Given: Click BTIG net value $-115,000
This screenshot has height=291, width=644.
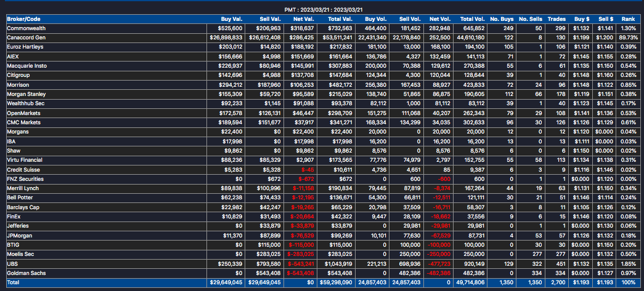Looking at the screenshot, I should coord(300,245).
